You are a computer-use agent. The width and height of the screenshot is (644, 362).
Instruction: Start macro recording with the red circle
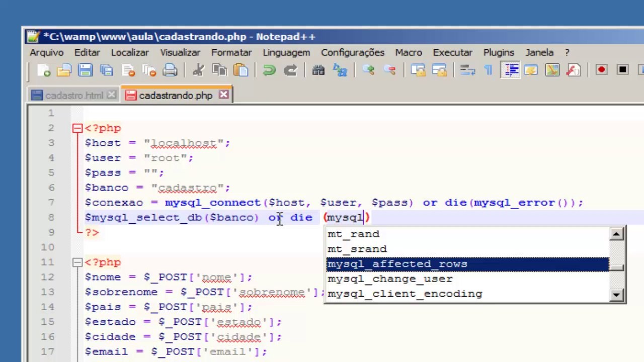click(x=601, y=70)
